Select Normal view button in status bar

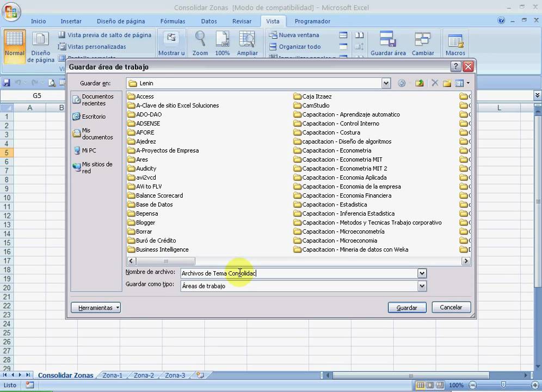click(x=420, y=385)
